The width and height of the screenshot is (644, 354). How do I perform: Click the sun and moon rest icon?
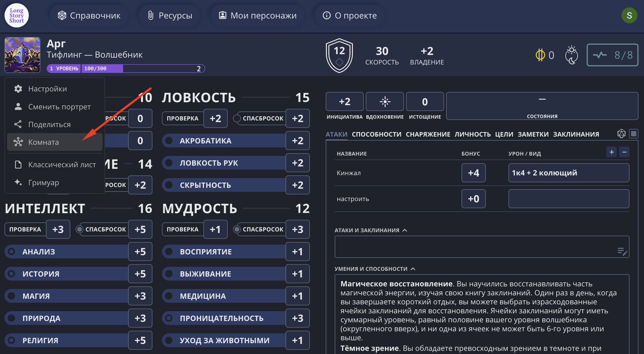pos(571,55)
